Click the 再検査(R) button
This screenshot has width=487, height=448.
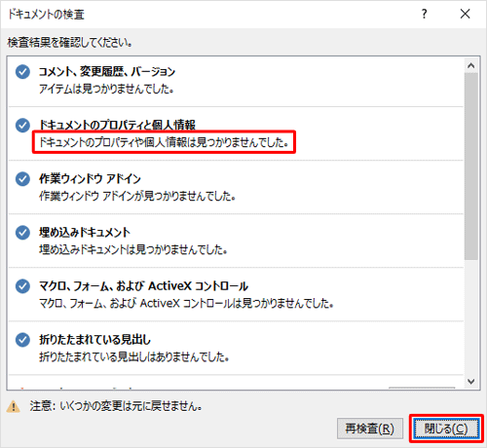[x=370, y=429]
